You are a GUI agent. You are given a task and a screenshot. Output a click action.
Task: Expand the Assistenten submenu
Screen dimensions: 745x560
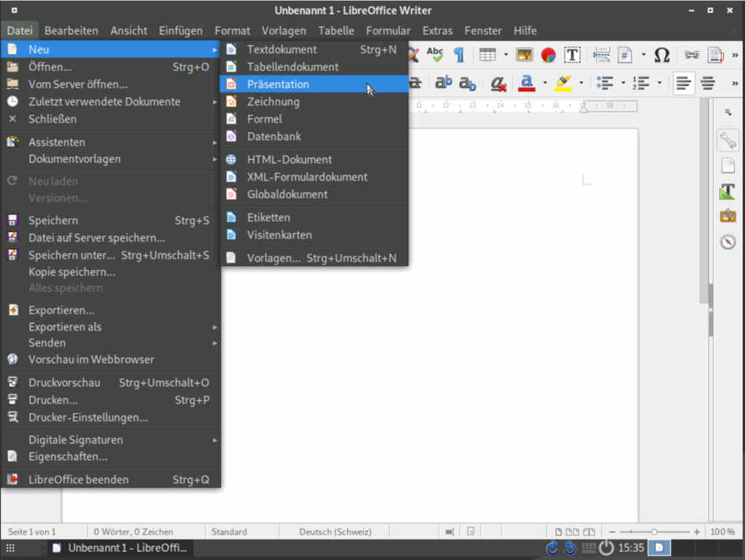pos(111,142)
